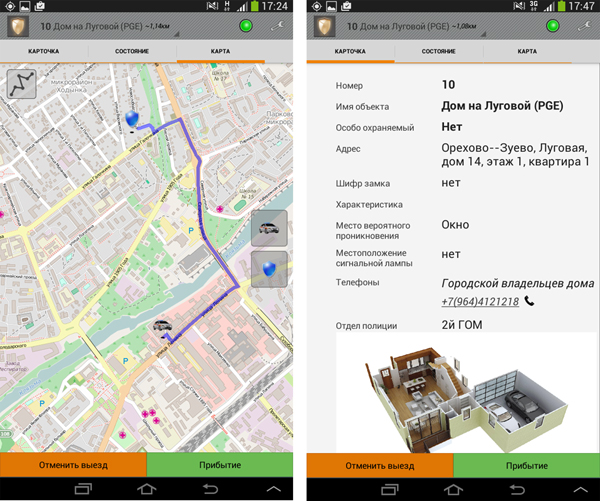Tap Android Home button under the map
Viewport: 600px width, 501px height.
coord(147,488)
